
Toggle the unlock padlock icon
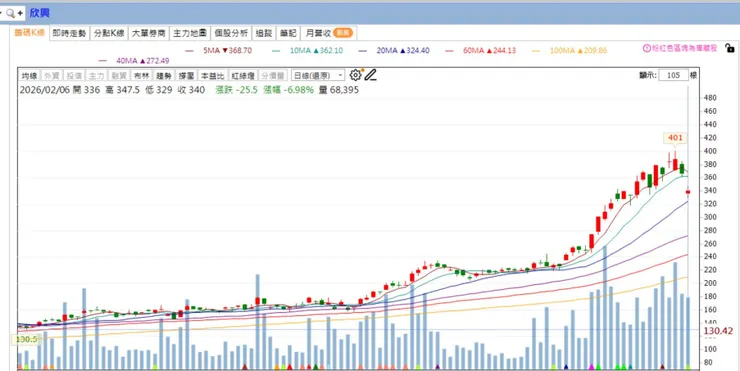(x=729, y=48)
